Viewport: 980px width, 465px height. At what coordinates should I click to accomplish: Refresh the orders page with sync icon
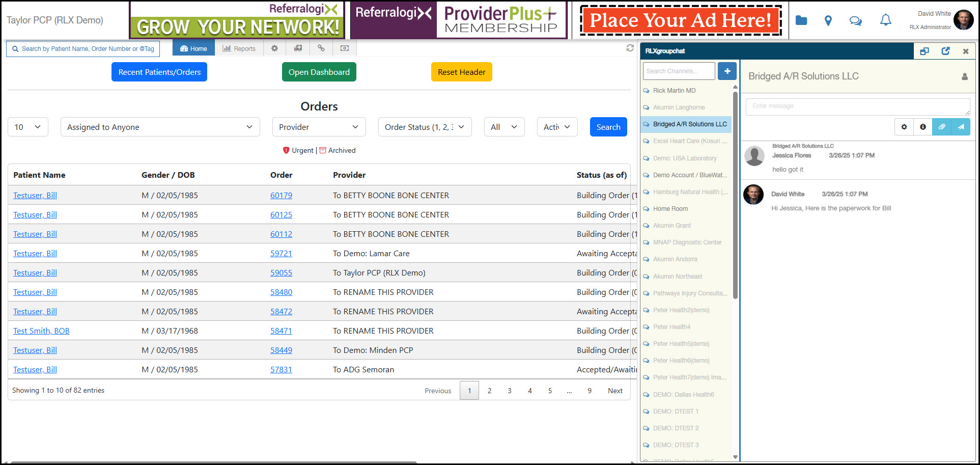pyautogui.click(x=630, y=48)
